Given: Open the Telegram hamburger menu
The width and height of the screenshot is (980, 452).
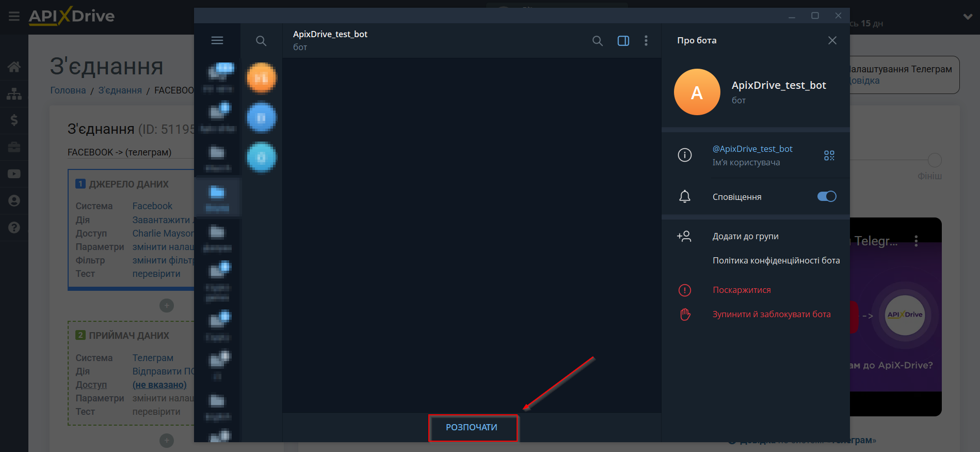Looking at the screenshot, I should tap(217, 40).
